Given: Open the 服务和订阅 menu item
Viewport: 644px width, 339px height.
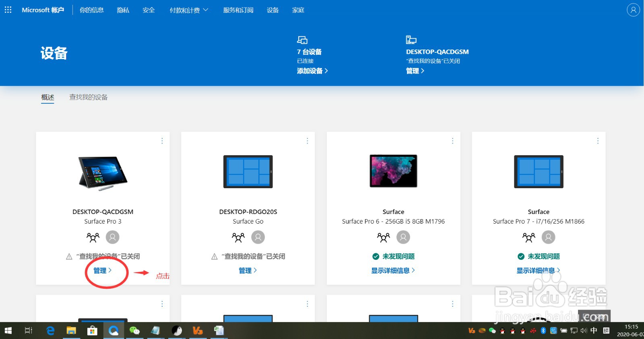Looking at the screenshot, I should (238, 10).
